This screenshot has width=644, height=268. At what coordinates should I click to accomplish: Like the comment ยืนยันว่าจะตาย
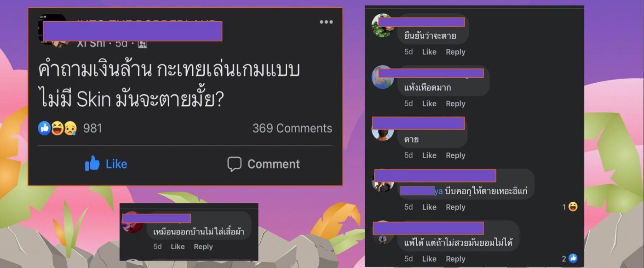click(x=429, y=52)
